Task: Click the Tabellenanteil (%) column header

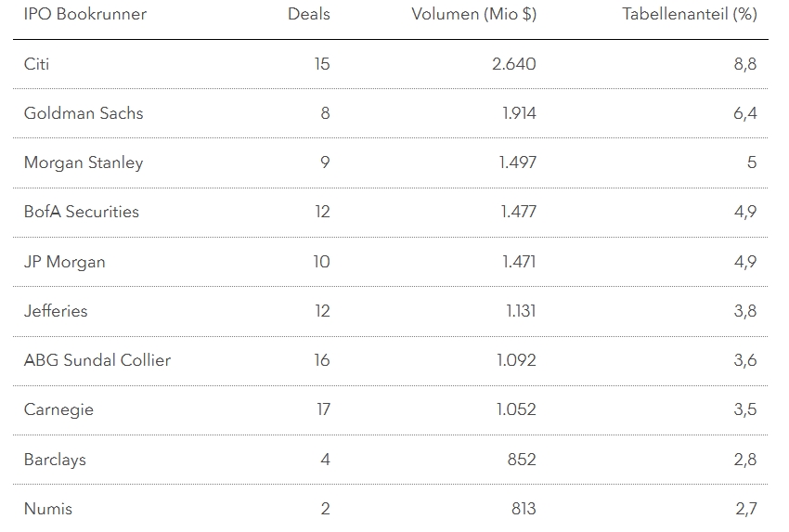Action: 689,14
